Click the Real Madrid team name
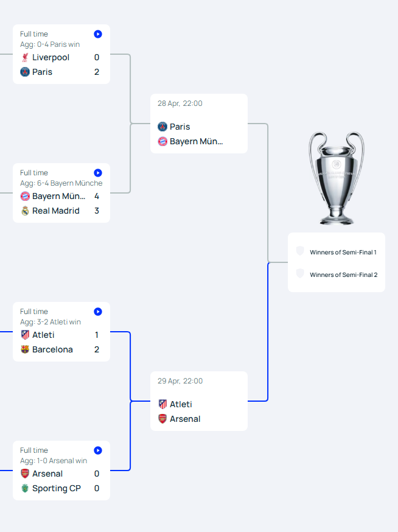 point(55,211)
